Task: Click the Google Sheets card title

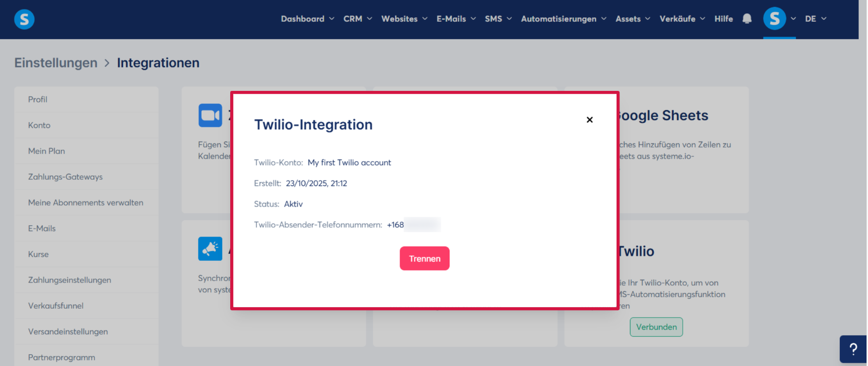Action: [x=663, y=115]
